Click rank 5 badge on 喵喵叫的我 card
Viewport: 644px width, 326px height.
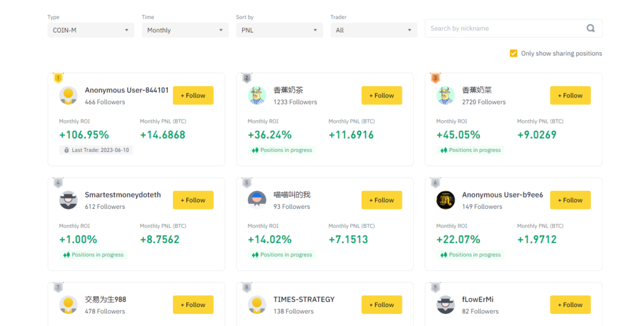(x=247, y=183)
